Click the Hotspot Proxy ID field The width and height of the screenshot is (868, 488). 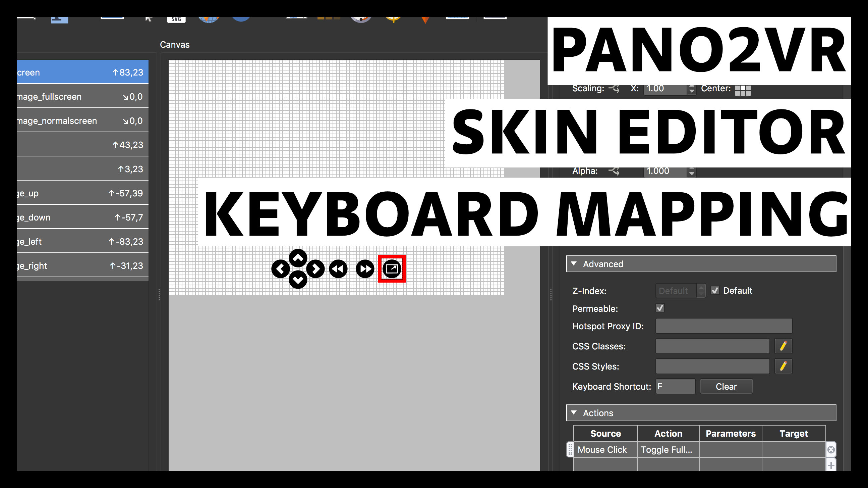[724, 326]
